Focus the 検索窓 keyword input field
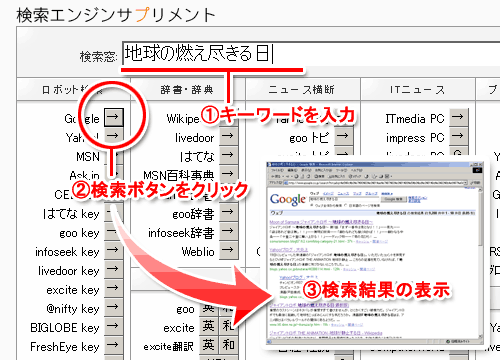The image size is (500, 360). [x=311, y=53]
